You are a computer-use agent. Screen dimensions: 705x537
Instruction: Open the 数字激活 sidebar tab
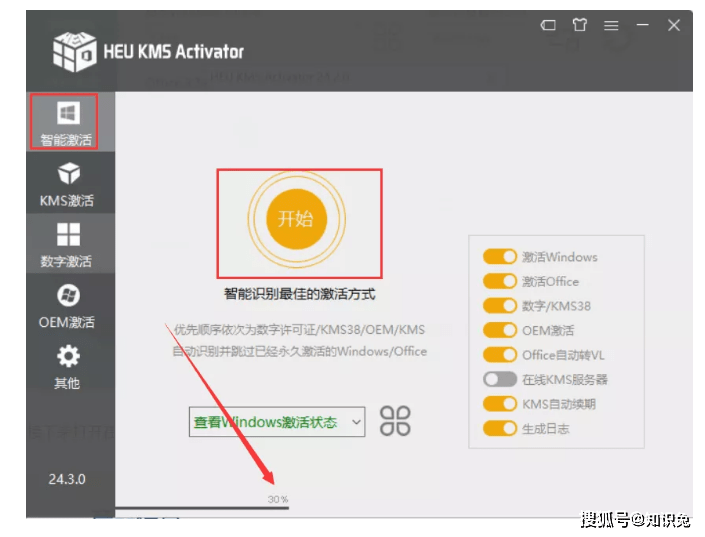click(x=70, y=243)
